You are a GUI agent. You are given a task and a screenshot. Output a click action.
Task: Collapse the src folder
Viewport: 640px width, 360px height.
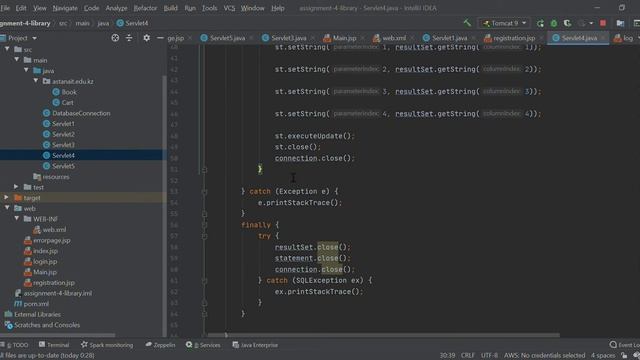tap(7, 49)
